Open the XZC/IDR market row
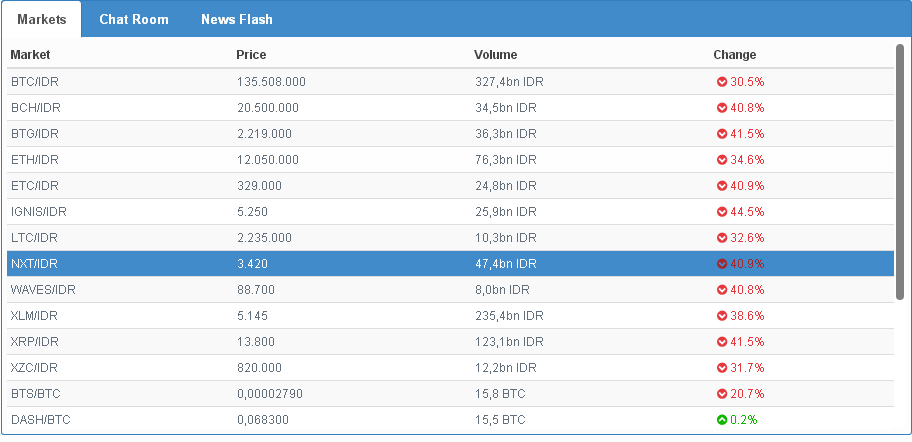Viewport: 912px width, 442px height. 300,368
